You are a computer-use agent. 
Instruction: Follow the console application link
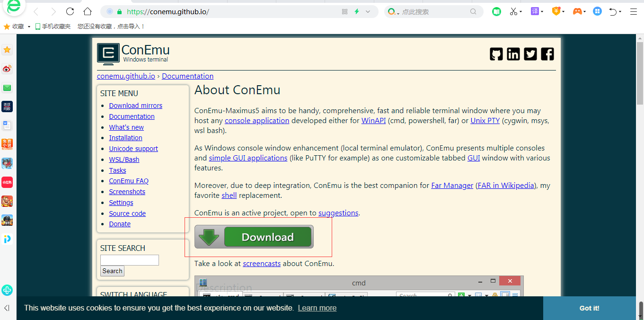pyautogui.click(x=257, y=121)
